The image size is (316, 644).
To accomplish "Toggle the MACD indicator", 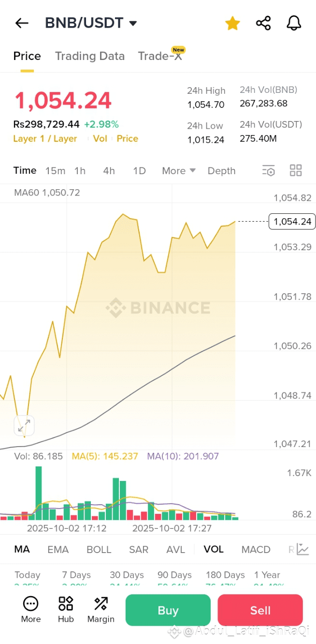I will (256, 550).
